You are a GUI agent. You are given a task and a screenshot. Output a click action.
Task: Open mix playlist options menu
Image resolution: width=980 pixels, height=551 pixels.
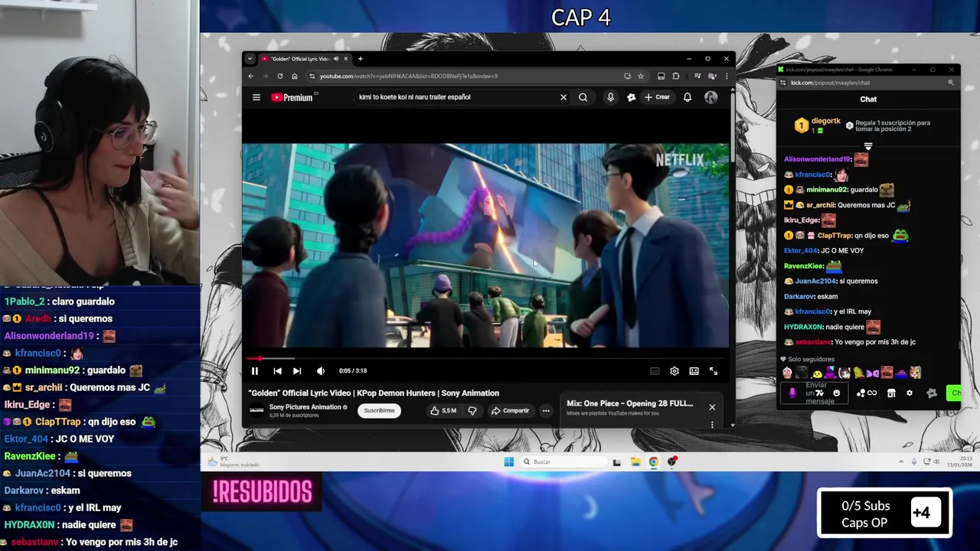pyautogui.click(x=712, y=424)
